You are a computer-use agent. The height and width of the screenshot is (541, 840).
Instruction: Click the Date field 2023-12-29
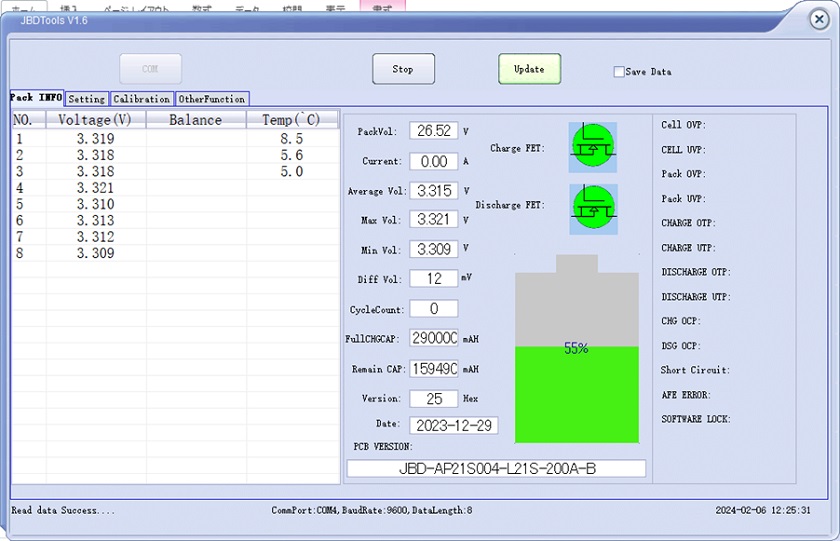point(454,425)
